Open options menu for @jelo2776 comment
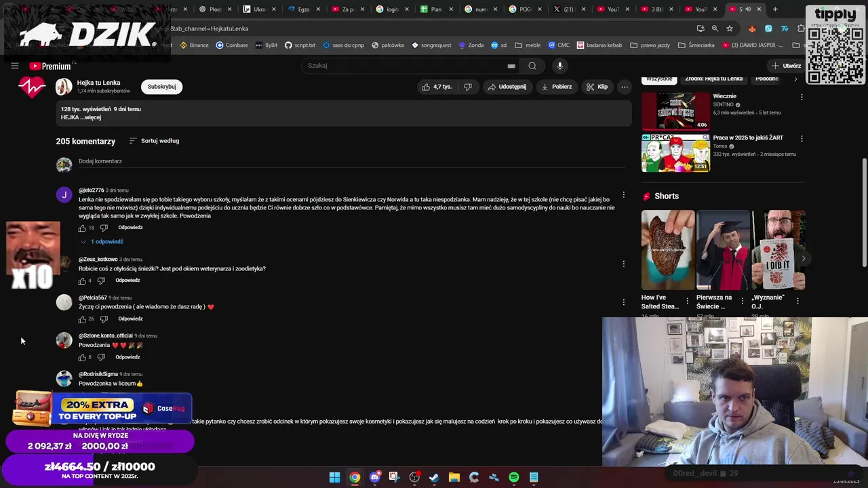 (624, 195)
